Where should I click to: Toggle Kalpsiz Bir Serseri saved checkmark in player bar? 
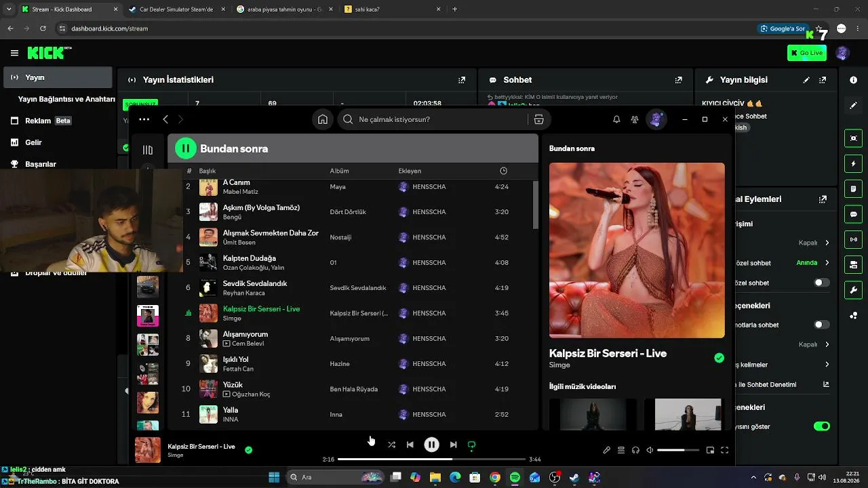[x=248, y=449]
